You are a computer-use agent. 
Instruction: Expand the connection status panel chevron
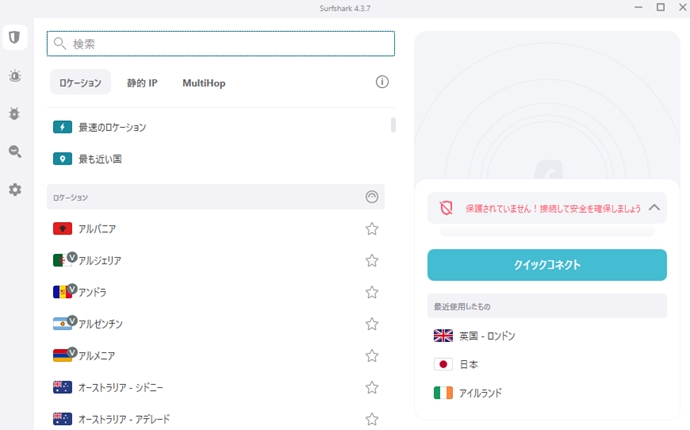[654, 207]
